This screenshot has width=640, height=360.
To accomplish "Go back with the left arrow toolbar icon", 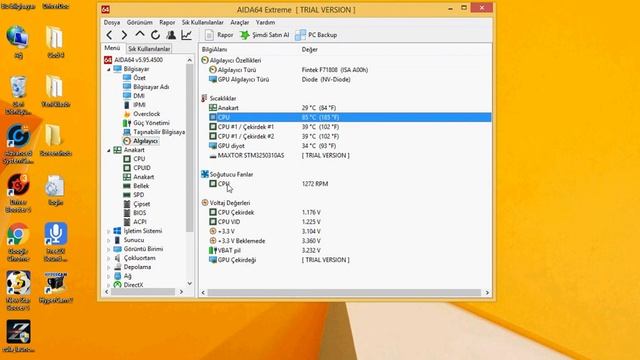I will pyautogui.click(x=109, y=35).
